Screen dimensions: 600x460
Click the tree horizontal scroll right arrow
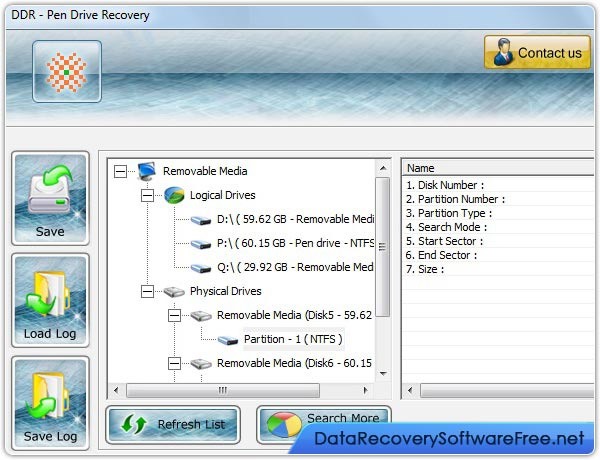[x=366, y=390]
